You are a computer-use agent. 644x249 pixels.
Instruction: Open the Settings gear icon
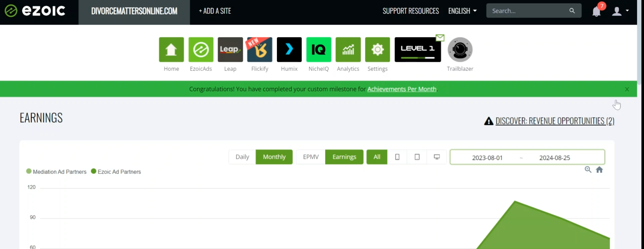pos(377,49)
